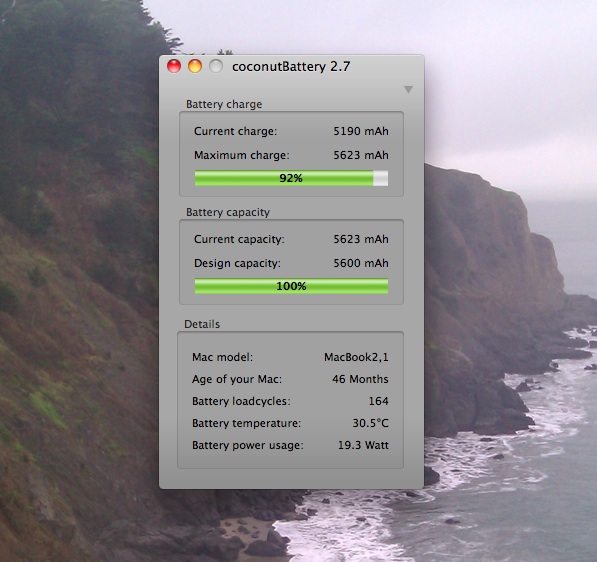This screenshot has width=597, height=562.
Task: Click the Battery temperature label
Action: [246, 423]
